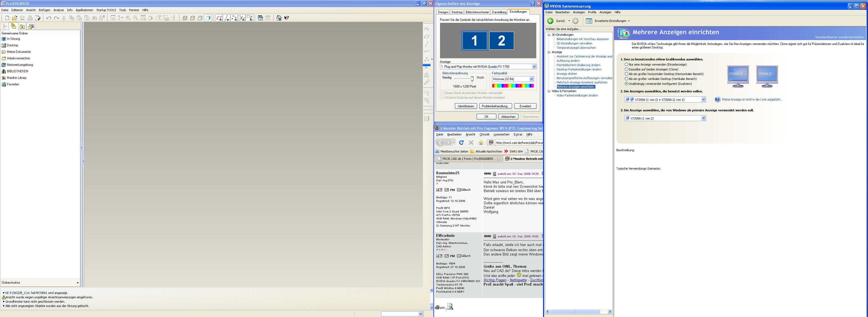This screenshot has height=317, width=868.
Task: Click the datum curve tool in right toolbar
Action: pyautogui.click(x=427, y=51)
